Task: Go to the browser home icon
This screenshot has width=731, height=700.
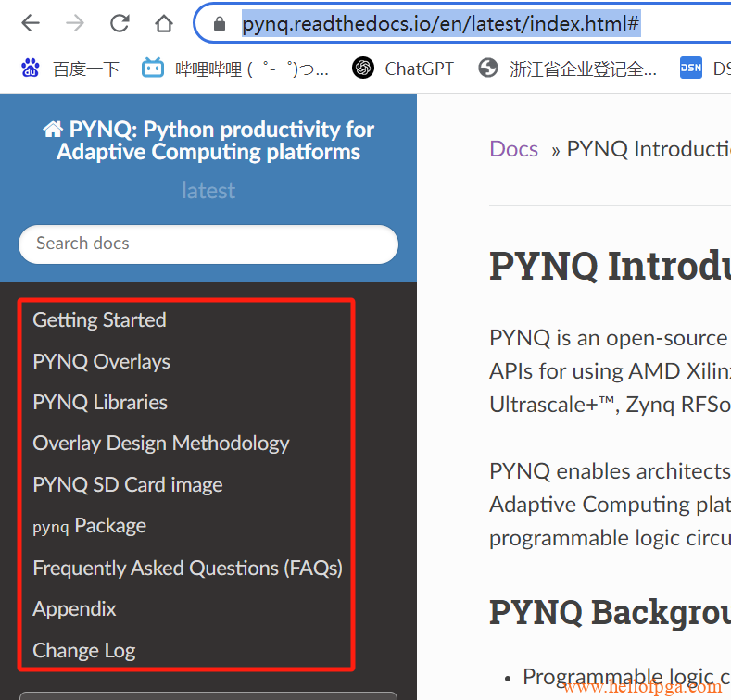Action: click(x=164, y=23)
